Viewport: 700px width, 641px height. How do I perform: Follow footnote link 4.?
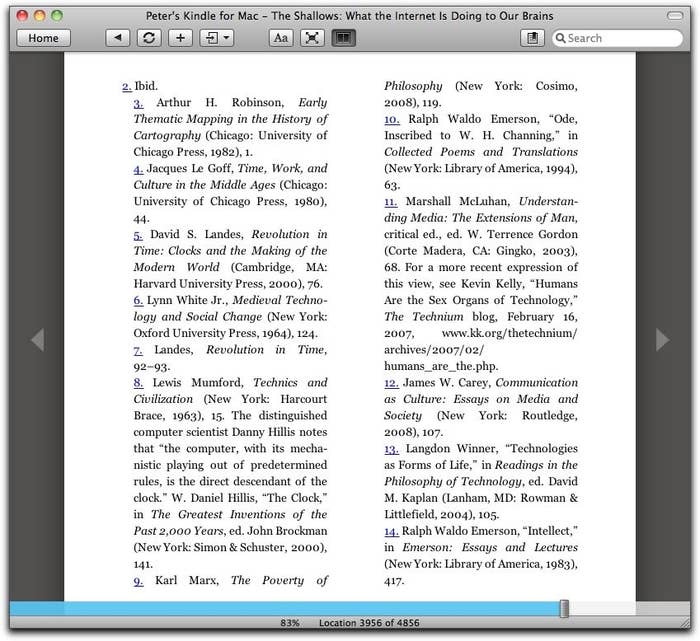click(x=138, y=169)
